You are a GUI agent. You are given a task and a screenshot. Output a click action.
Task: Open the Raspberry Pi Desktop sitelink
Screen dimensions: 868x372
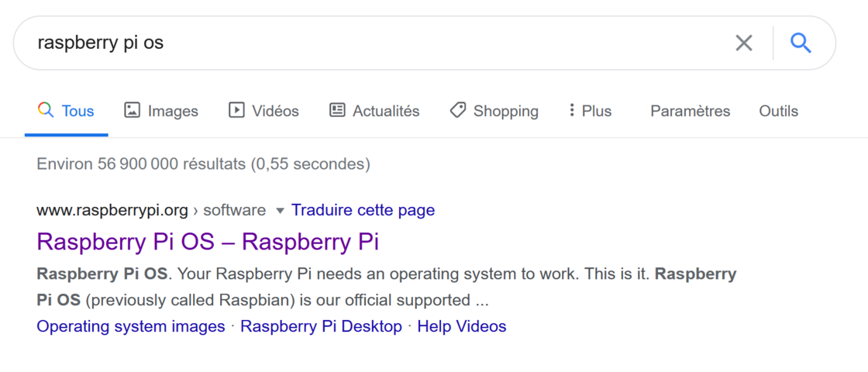click(x=321, y=326)
